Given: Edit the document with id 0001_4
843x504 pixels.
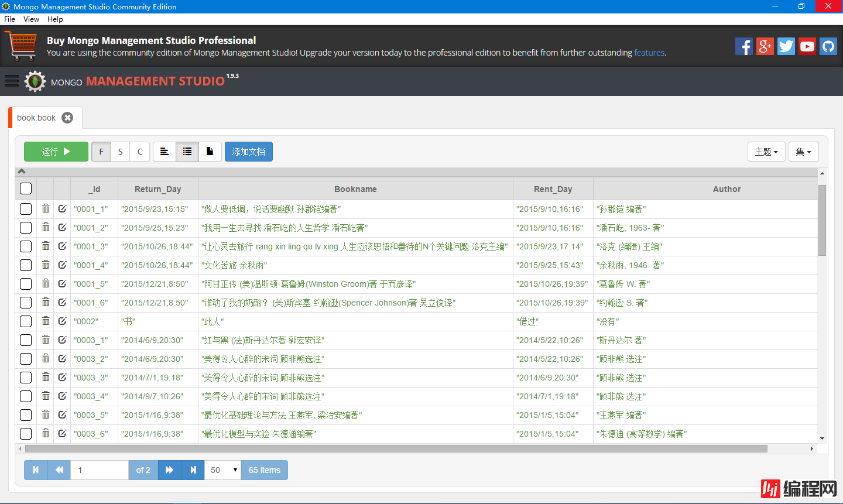Looking at the screenshot, I should 62,265.
